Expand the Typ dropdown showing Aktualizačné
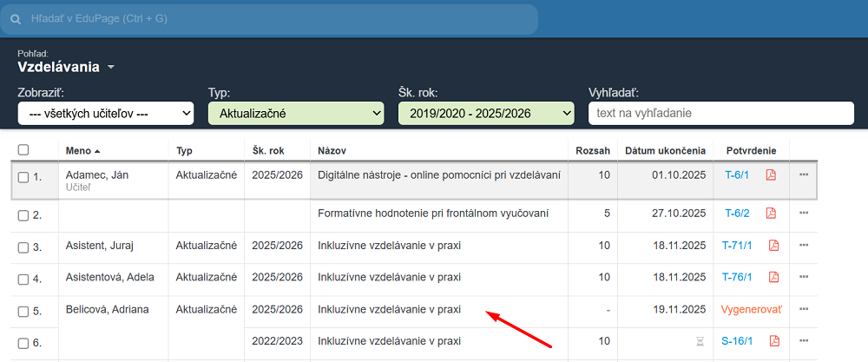868x362 pixels. 296,113
